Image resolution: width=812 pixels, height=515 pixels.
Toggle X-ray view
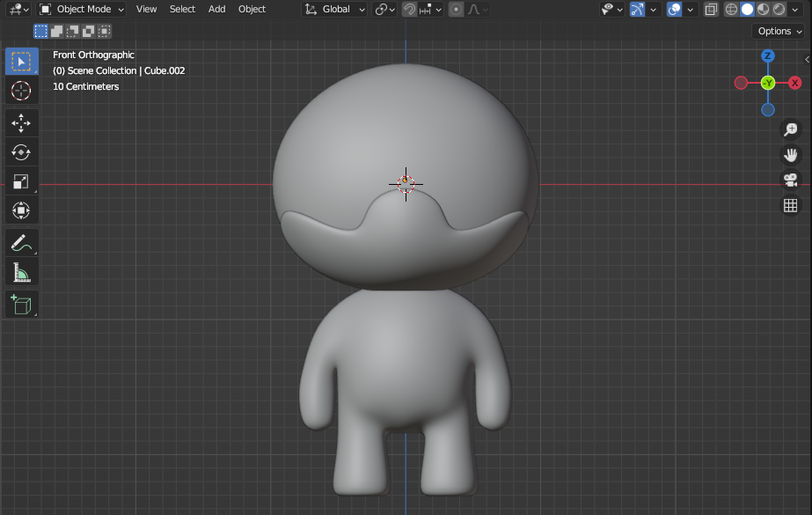tap(711, 9)
